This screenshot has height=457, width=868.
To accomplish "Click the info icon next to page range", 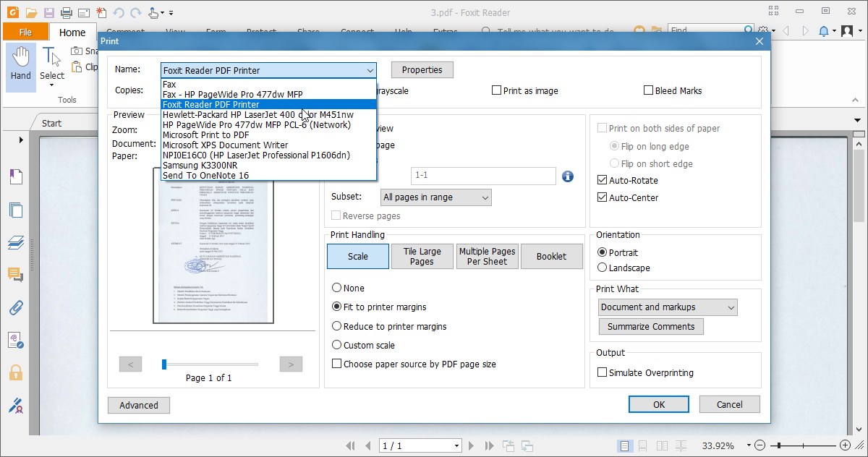I will [568, 176].
